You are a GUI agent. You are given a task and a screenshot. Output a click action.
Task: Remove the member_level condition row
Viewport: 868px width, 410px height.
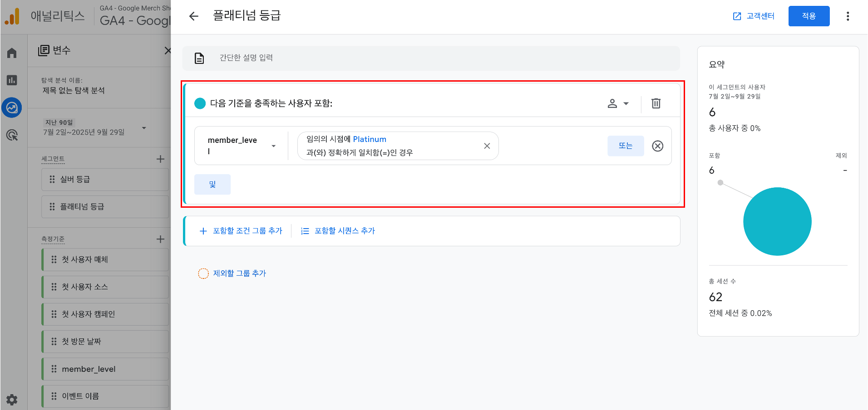click(657, 146)
